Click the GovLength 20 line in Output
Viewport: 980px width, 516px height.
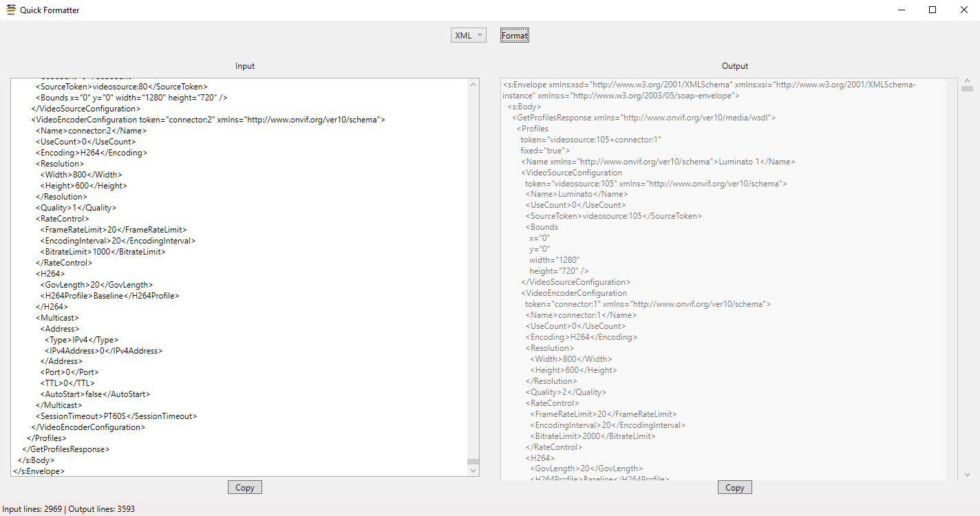pos(586,469)
